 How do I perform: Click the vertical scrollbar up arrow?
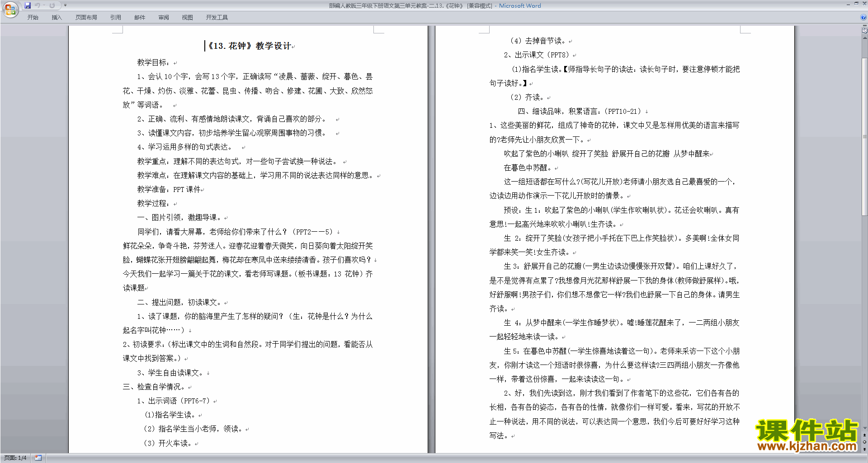864,37
